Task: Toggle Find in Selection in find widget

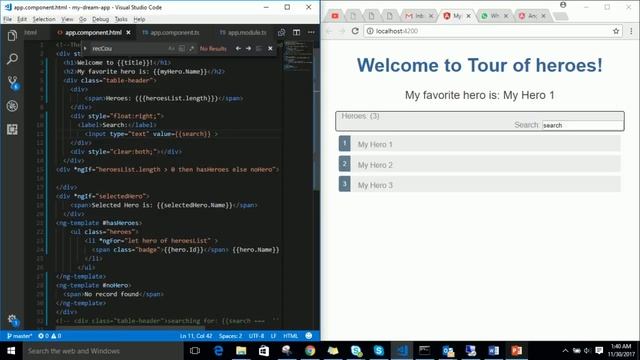Action: 259,48
